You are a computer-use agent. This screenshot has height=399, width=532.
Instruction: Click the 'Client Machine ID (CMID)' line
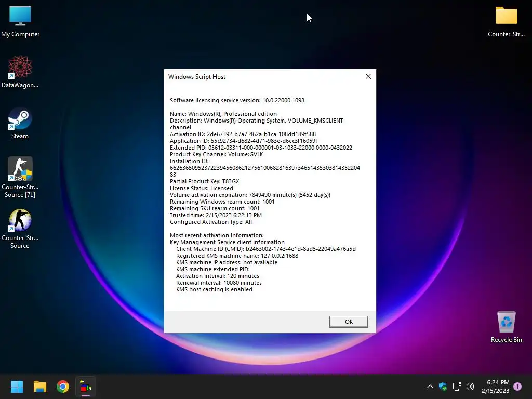266,249
